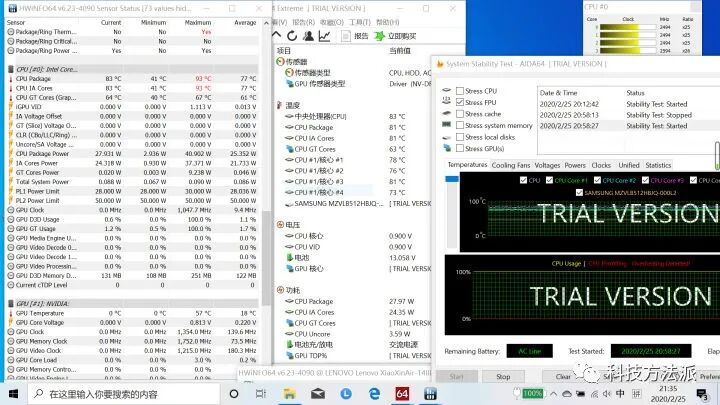Click the 报告 report toolbar button
This screenshot has width=720, height=405.
(x=354, y=36)
